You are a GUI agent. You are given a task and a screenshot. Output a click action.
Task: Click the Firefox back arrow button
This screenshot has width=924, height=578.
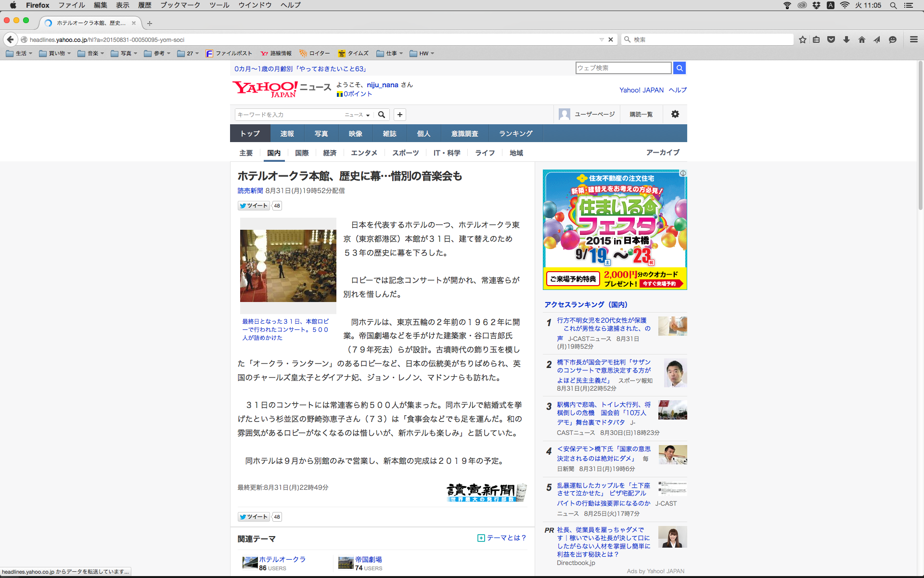[10, 39]
